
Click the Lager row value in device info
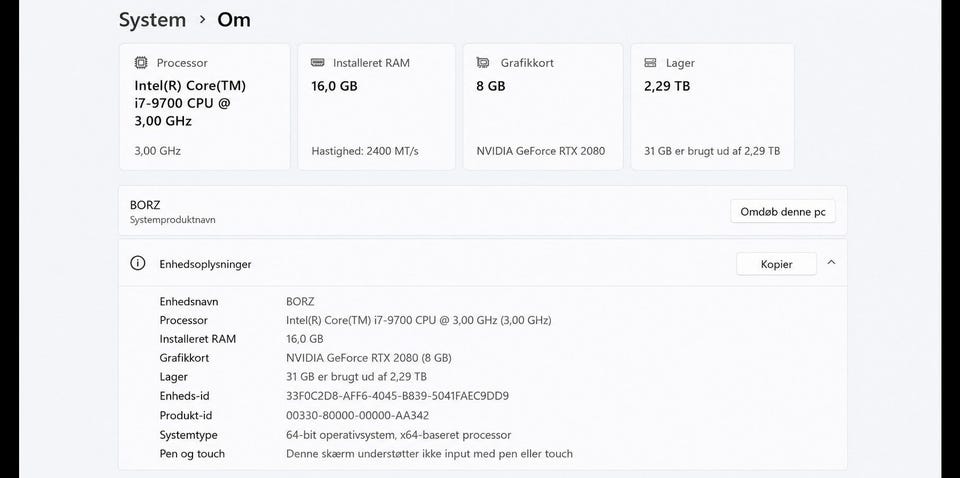click(x=356, y=376)
